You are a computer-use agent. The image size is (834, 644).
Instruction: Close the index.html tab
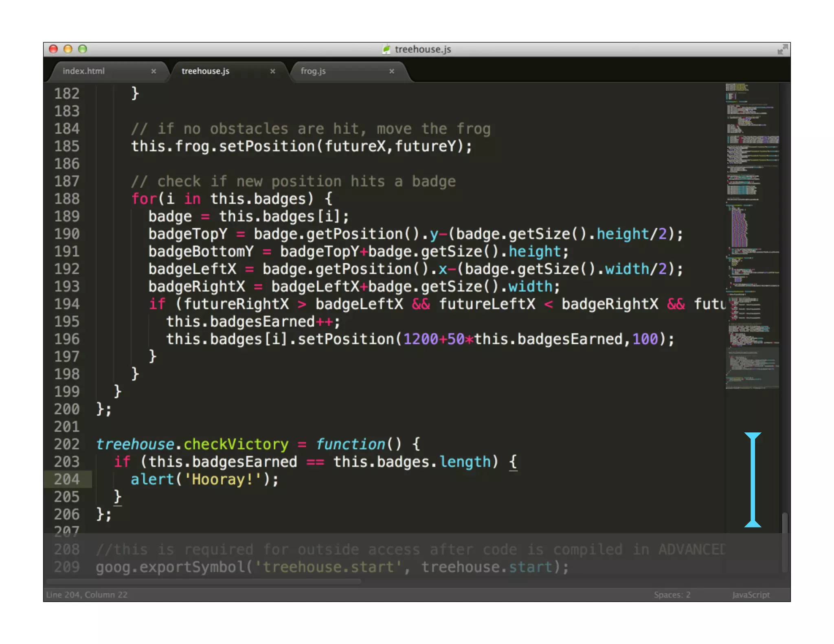click(154, 71)
